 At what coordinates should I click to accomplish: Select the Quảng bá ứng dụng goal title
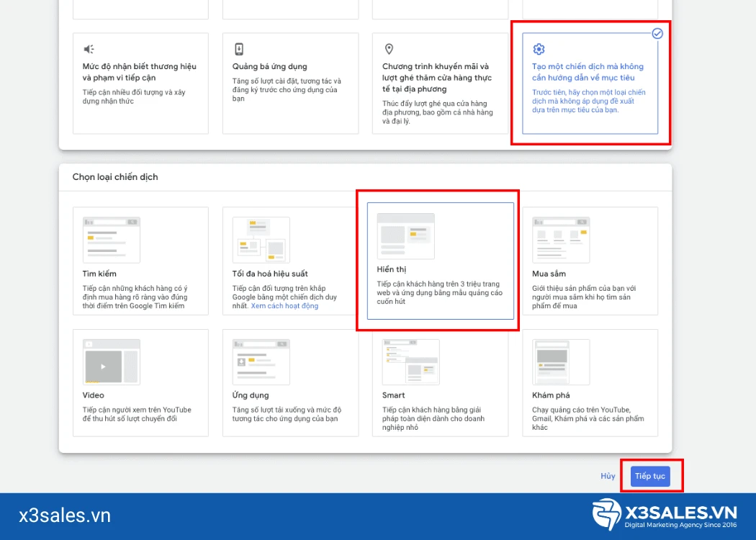pos(269,66)
